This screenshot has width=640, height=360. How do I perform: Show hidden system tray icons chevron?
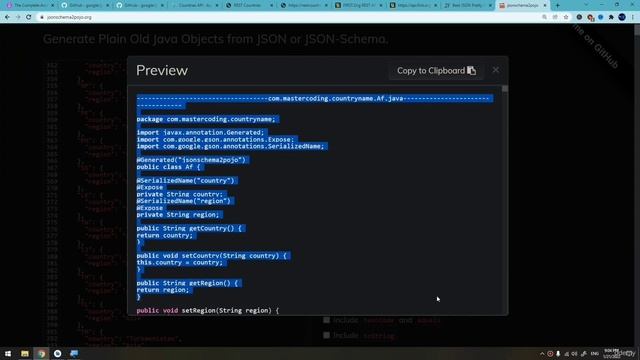point(542,354)
